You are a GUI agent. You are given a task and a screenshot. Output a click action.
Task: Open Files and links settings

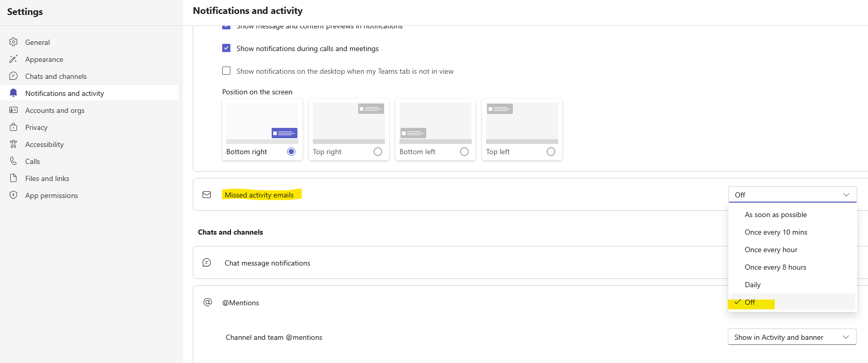click(x=47, y=178)
